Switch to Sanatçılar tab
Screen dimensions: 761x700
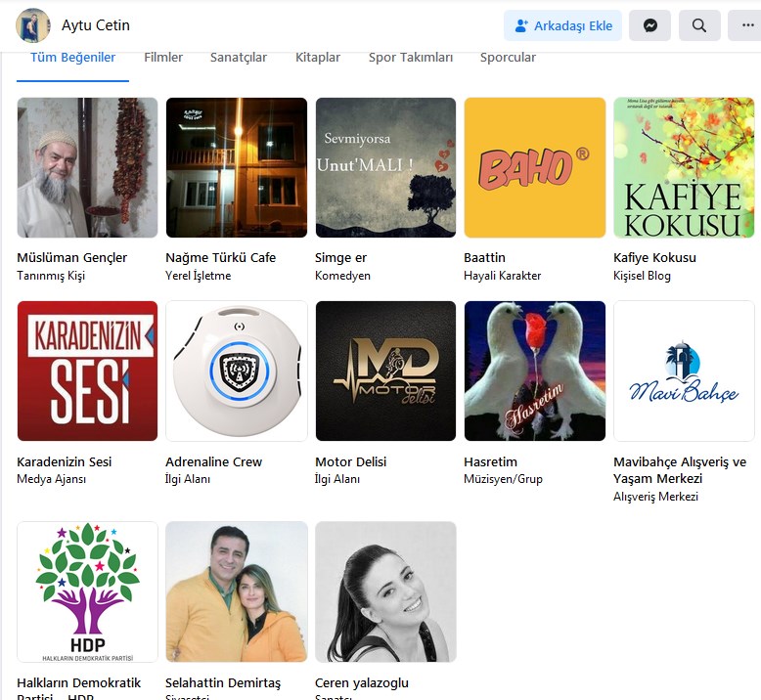(x=239, y=58)
